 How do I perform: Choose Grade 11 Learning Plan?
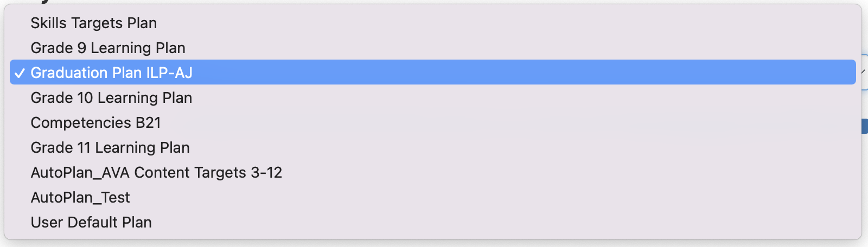click(x=110, y=147)
